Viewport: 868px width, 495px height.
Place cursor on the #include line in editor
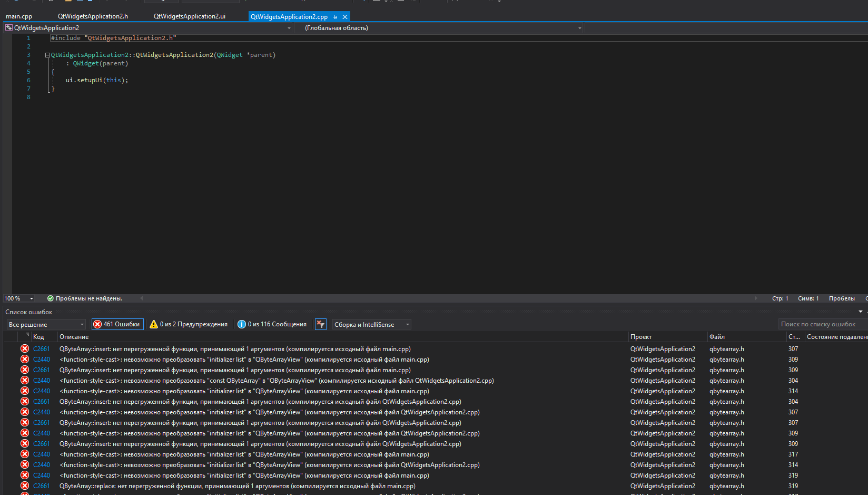tap(113, 38)
